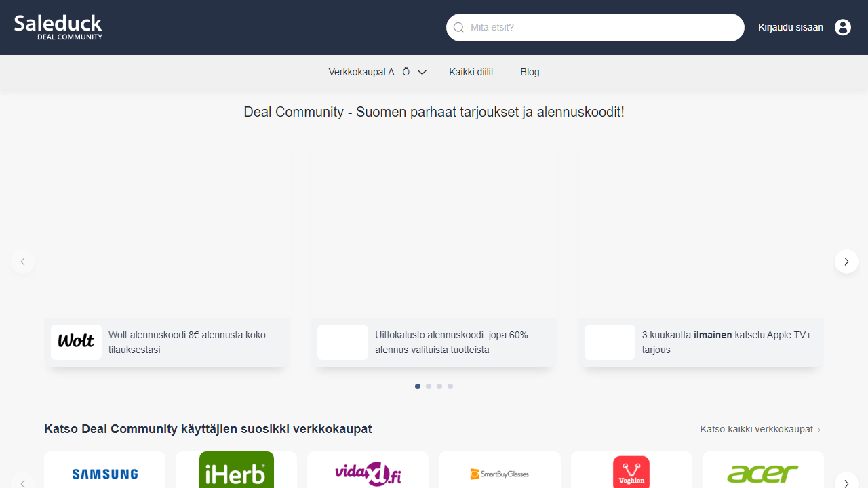This screenshot has width=868, height=488.
Task: Select the SmartBuyGlasses store logo
Action: 499,474
